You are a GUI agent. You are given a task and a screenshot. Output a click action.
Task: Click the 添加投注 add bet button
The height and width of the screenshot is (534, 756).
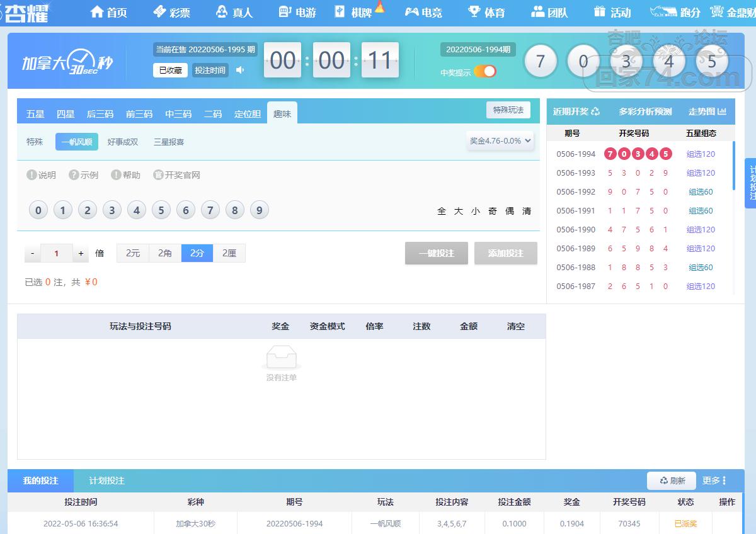(506, 253)
